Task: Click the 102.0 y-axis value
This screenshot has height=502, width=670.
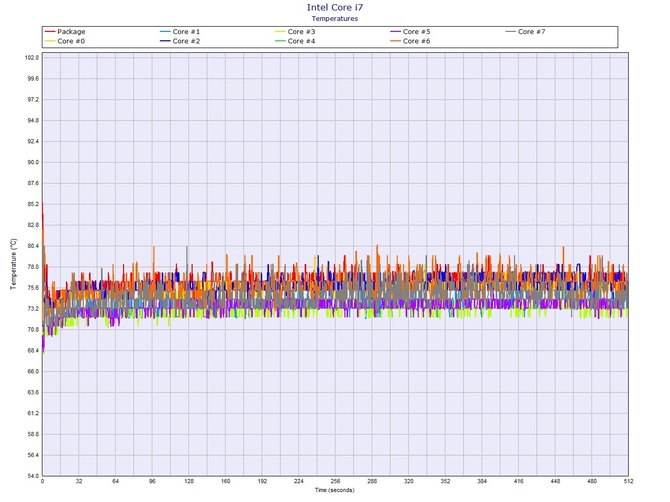Action: pyautogui.click(x=33, y=58)
